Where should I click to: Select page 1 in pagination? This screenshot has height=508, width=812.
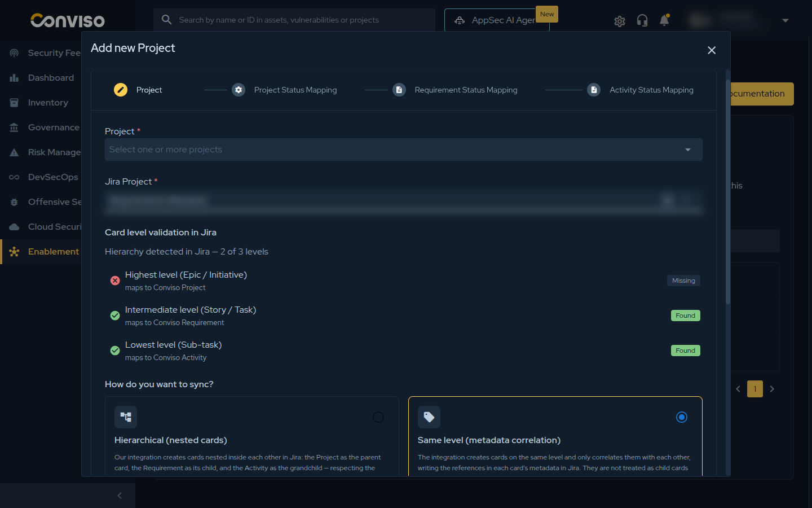pyautogui.click(x=755, y=389)
